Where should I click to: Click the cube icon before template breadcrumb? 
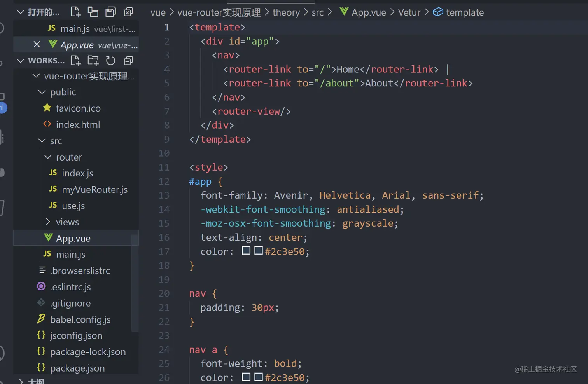point(438,12)
